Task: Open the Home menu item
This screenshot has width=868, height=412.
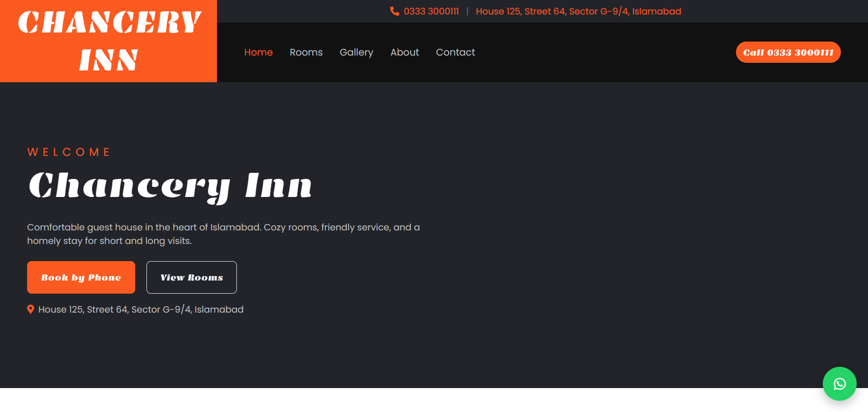Action: coord(258,52)
